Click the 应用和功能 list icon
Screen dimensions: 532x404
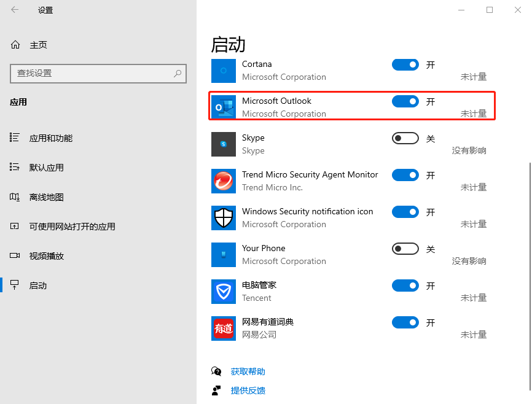14,138
